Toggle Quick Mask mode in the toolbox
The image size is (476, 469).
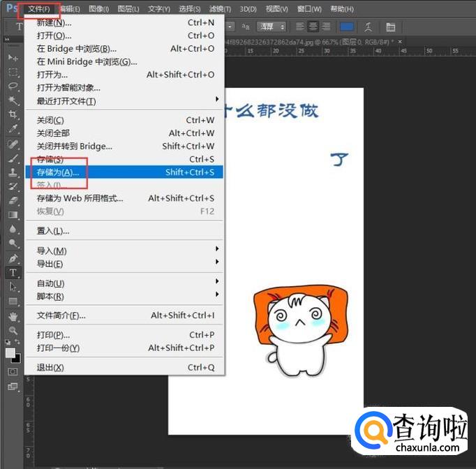point(13,371)
